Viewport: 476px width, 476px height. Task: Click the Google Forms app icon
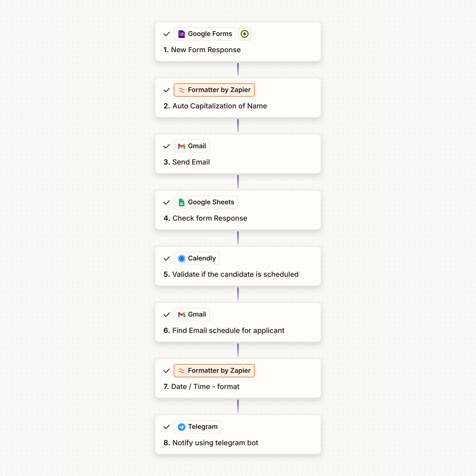point(182,34)
